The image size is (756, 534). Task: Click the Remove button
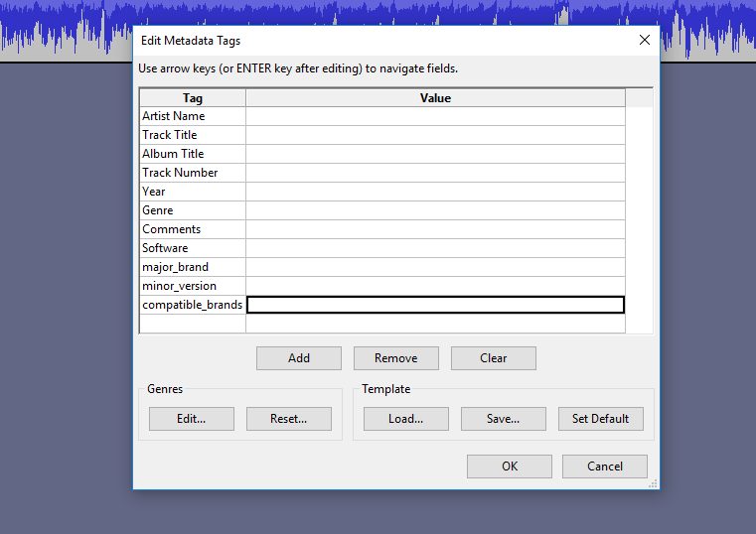396,358
